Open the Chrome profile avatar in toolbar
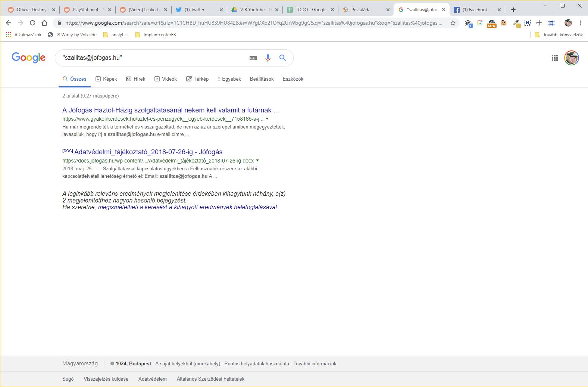The width and height of the screenshot is (588, 387). pyautogui.click(x=568, y=23)
